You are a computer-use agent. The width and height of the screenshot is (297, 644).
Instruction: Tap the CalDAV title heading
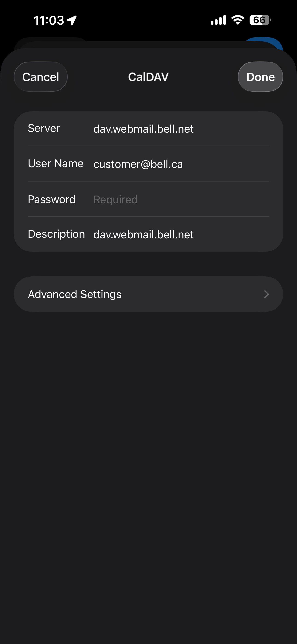pyautogui.click(x=148, y=77)
